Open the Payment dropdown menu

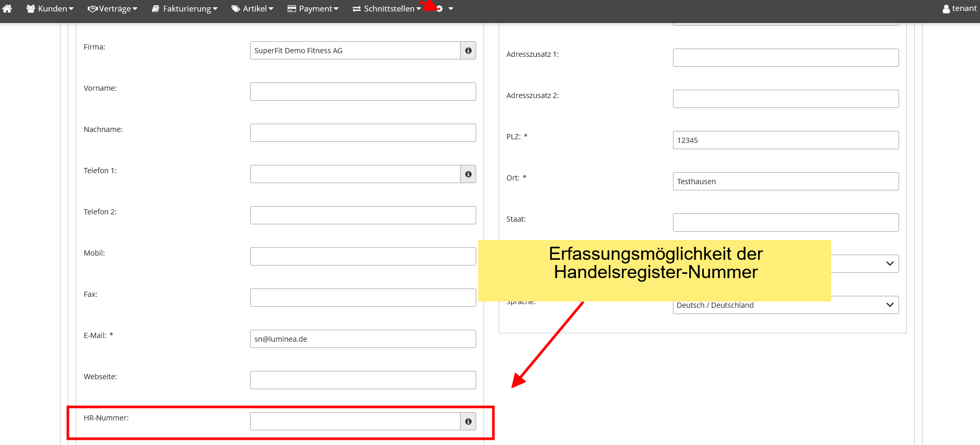(x=313, y=9)
